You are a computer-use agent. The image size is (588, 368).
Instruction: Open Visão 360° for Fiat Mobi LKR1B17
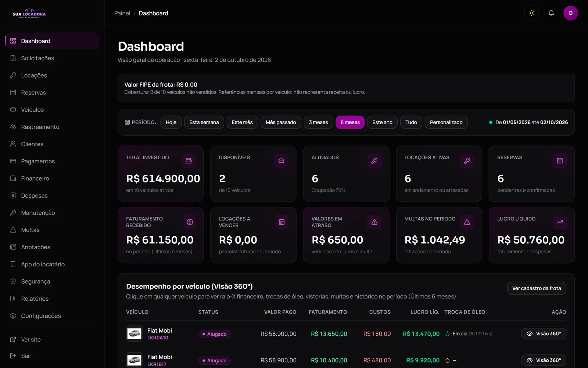[544, 360]
